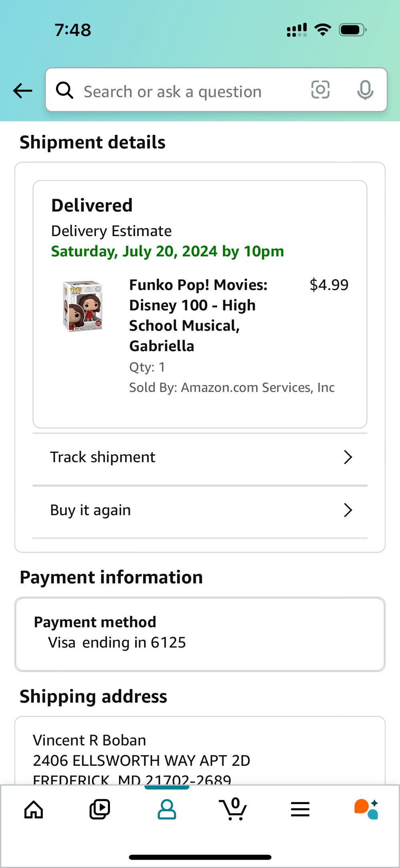400x868 pixels.
Task: Open the Funko Pop Gabriella product title
Action: click(x=198, y=315)
